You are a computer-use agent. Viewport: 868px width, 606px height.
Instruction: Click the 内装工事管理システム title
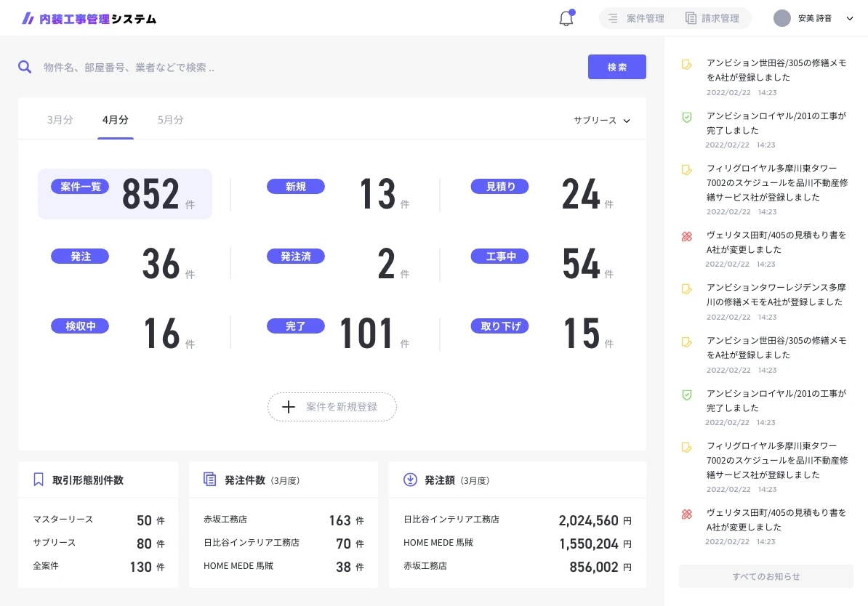pyautogui.click(x=98, y=19)
